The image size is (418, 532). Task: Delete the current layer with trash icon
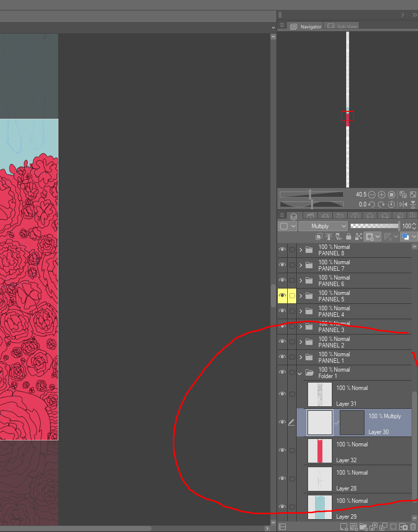coord(413,527)
